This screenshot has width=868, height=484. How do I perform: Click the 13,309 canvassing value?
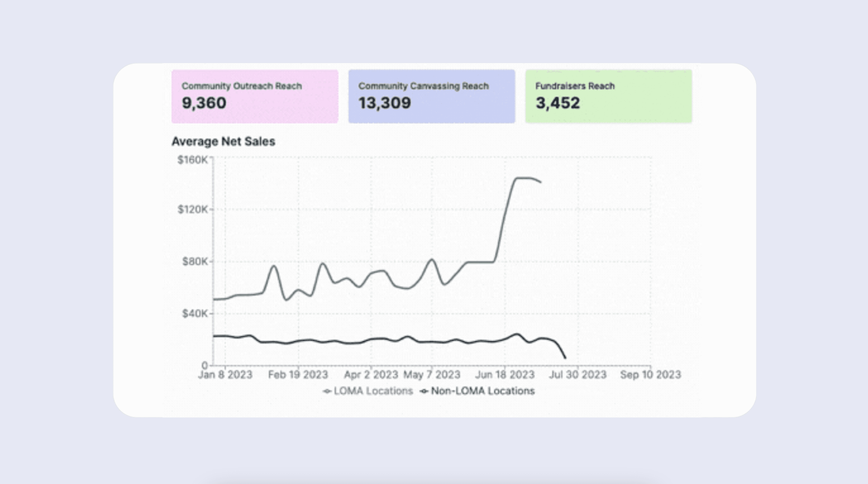[x=384, y=103]
